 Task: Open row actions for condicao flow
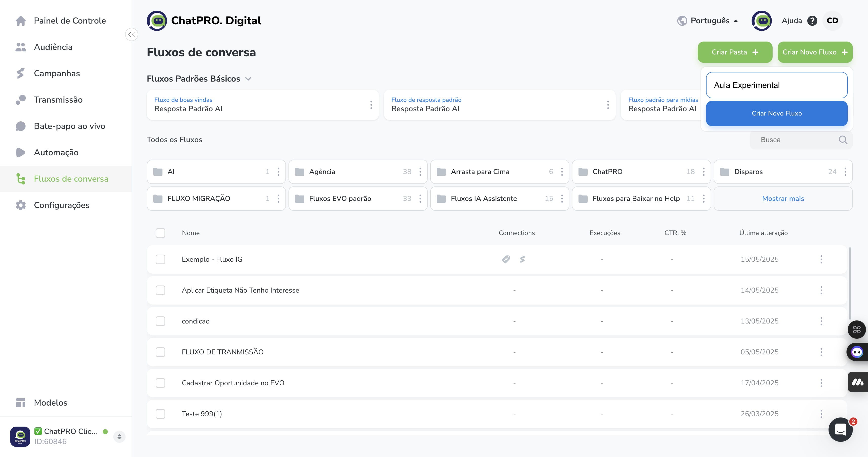pyautogui.click(x=821, y=321)
